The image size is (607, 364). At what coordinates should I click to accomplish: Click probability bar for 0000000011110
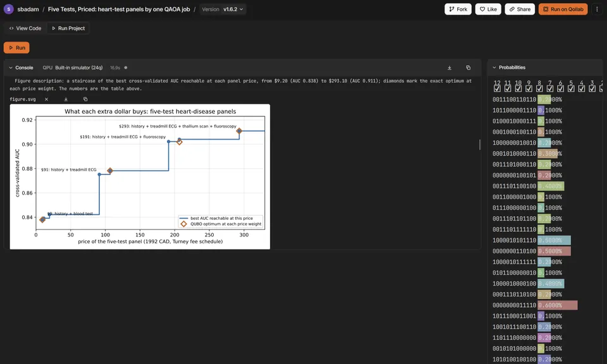pyautogui.click(x=558, y=305)
